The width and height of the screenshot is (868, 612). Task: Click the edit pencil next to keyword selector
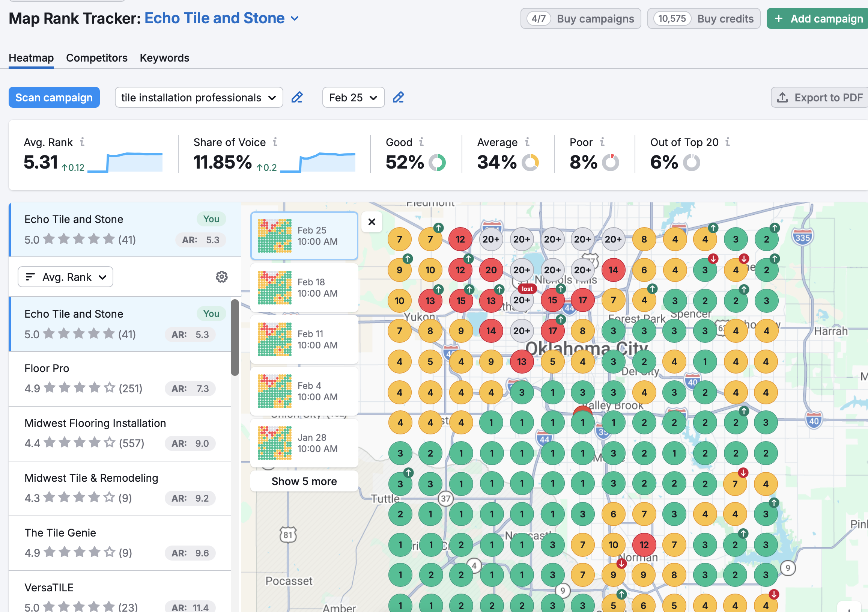pos(297,97)
